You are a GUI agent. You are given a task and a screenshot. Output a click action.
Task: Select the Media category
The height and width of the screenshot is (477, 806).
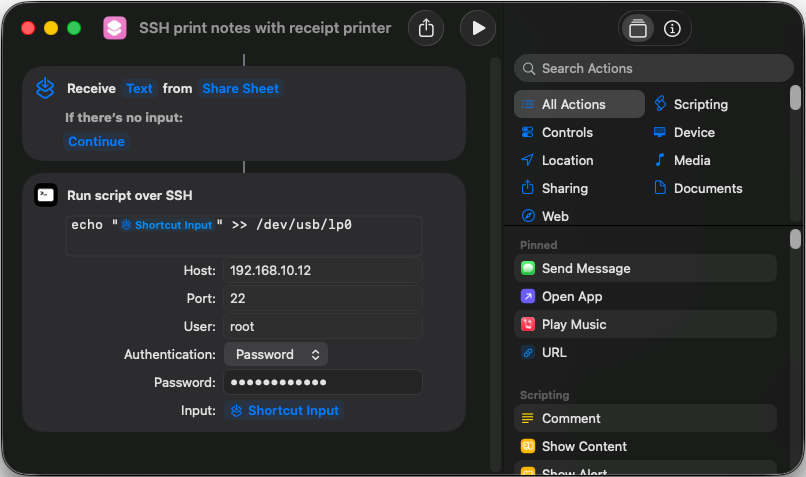682,160
